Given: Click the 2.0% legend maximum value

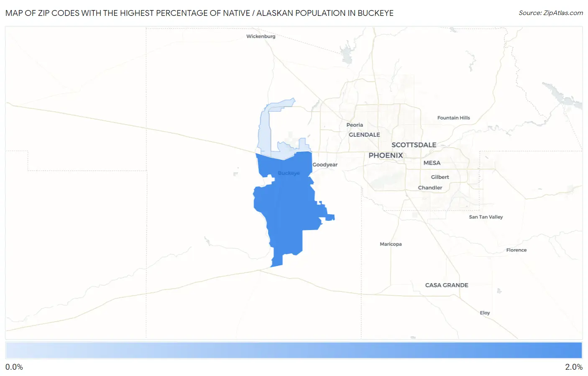Looking at the screenshot, I should (574, 367).
